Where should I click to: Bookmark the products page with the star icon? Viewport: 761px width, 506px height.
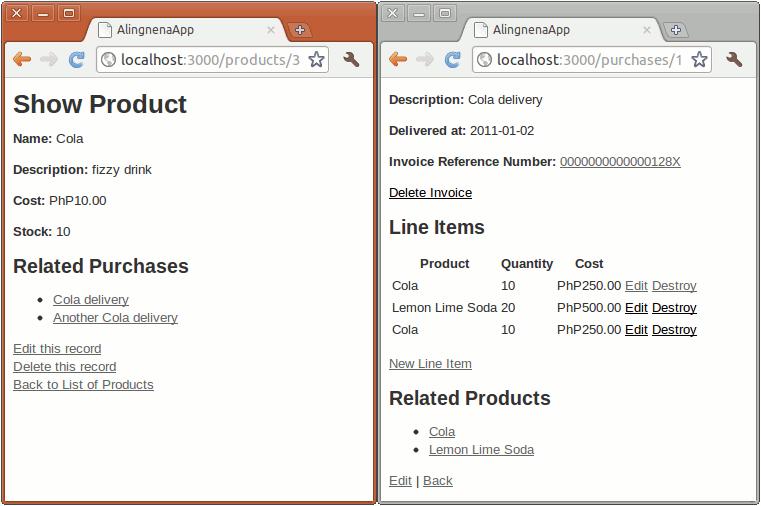(x=316, y=60)
